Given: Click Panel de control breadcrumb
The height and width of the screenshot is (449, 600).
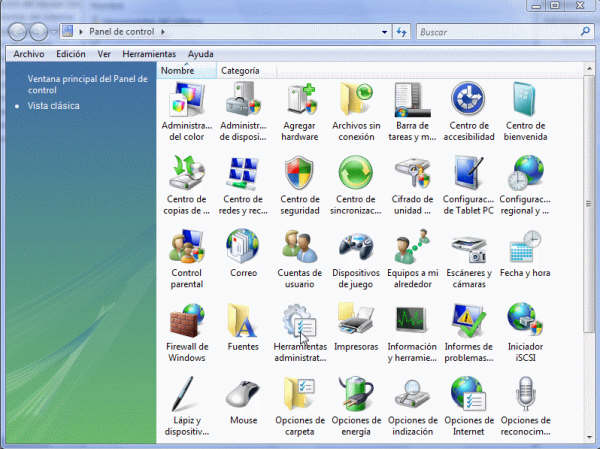Looking at the screenshot, I should click(x=122, y=32).
